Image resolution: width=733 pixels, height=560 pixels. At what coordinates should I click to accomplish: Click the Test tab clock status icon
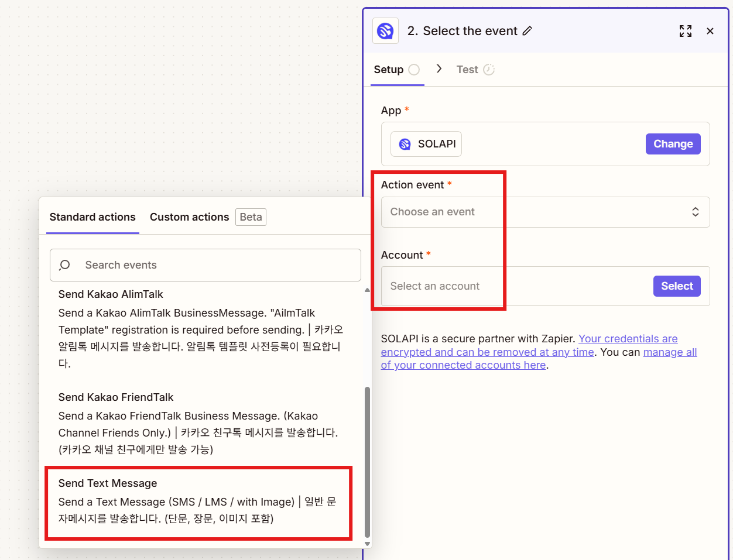489,70
